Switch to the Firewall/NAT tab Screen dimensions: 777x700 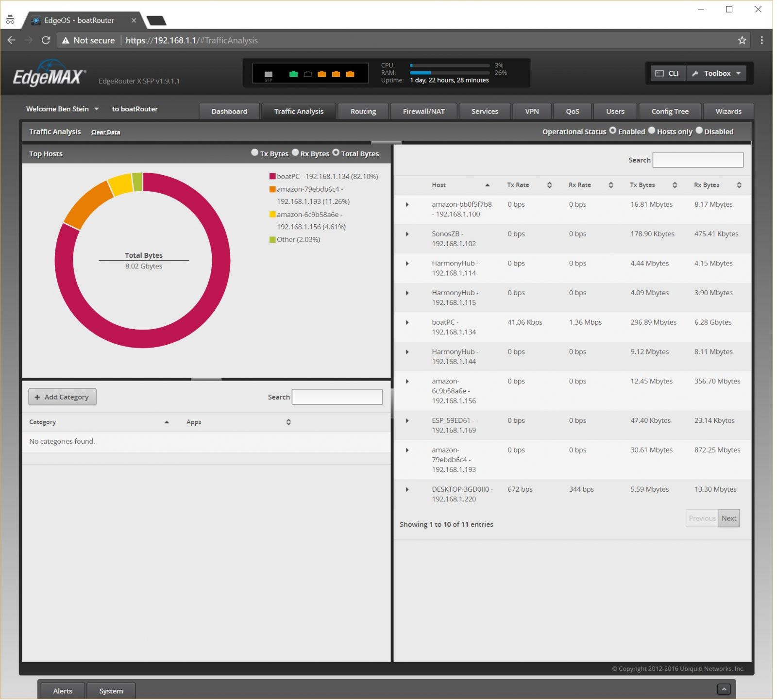423,111
